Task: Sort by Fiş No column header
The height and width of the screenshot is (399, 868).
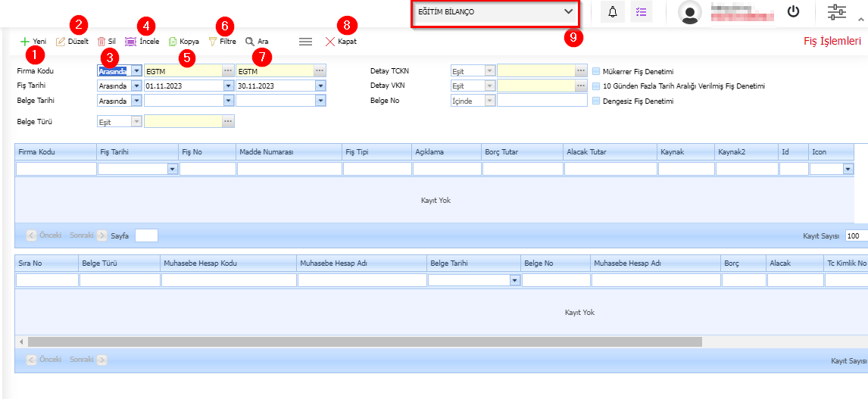Action: coord(208,151)
